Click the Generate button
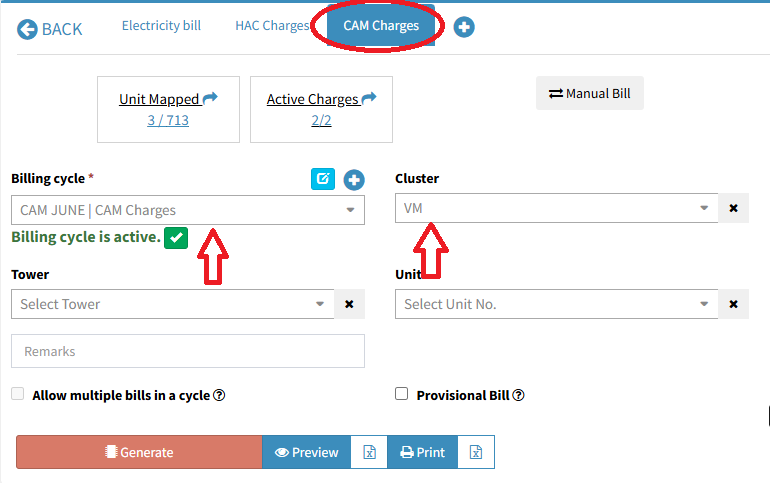The width and height of the screenshot is (770, 483). [139, 452]
